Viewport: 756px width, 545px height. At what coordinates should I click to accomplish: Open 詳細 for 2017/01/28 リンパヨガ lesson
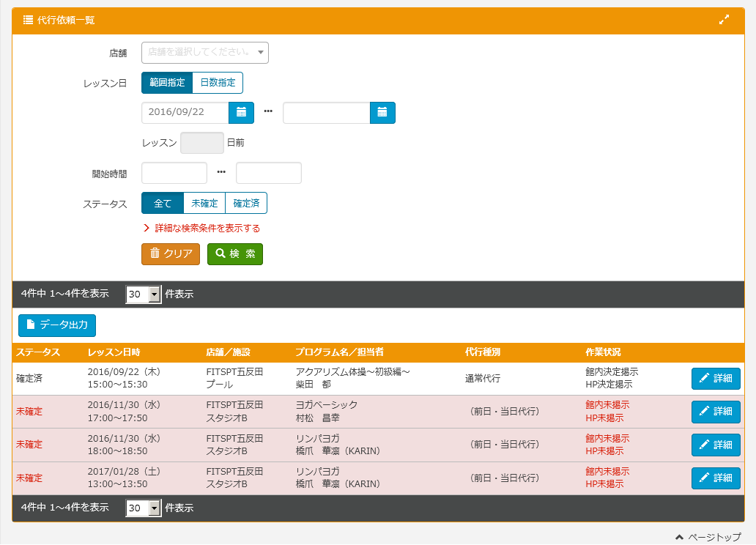pyautogui.click(x=715, y=478)
